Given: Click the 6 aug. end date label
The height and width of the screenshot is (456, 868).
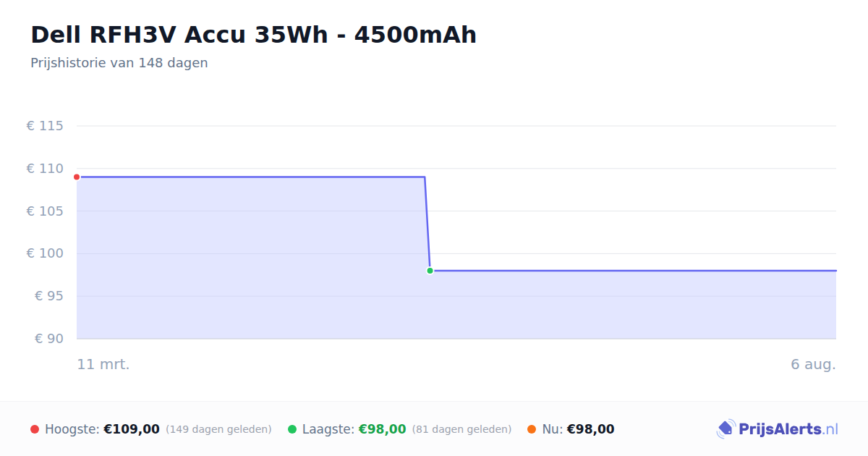Looking at the screenshot, I should [813, 364].
